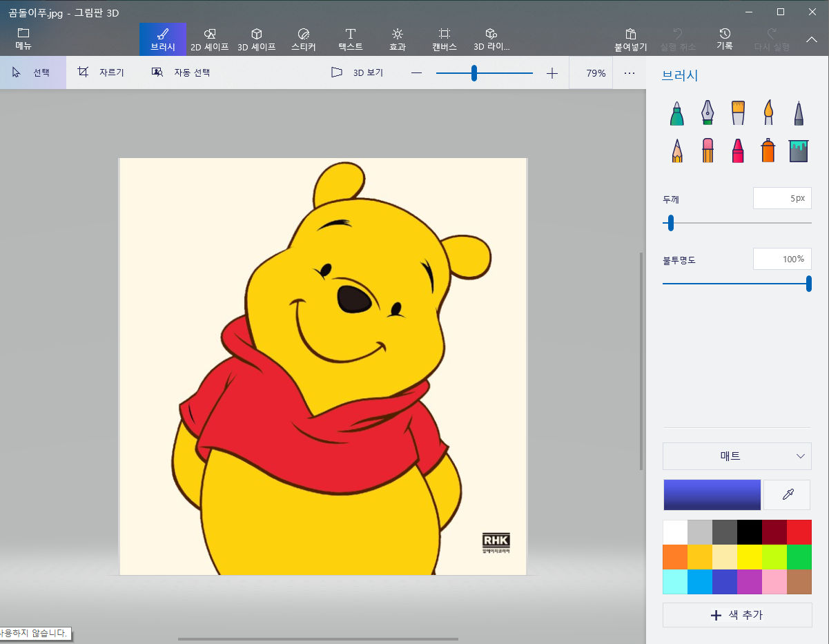The width and height of the screenshot is (829, 644).
Task: Open the 3D 셰이프 tab
Action: tap(257, 39)
